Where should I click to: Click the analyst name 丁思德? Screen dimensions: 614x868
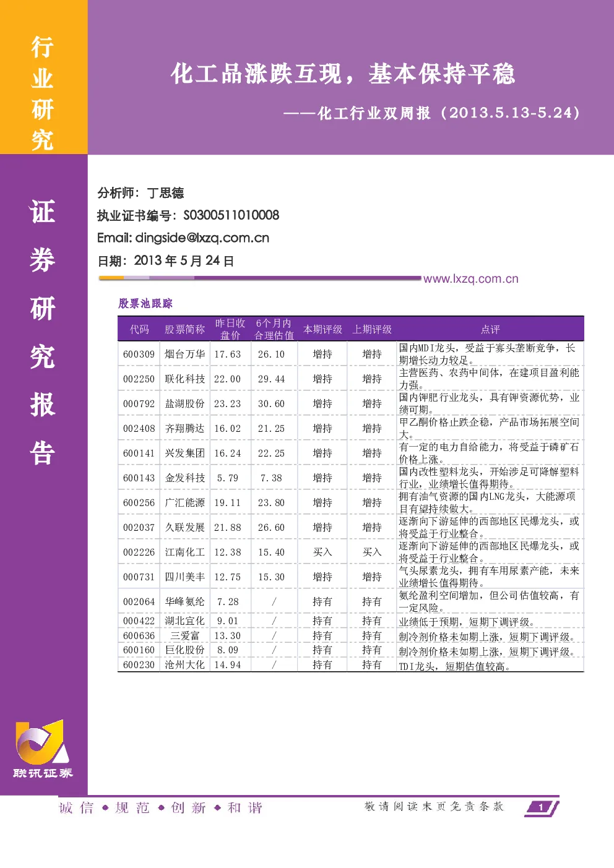click(165, 193)
